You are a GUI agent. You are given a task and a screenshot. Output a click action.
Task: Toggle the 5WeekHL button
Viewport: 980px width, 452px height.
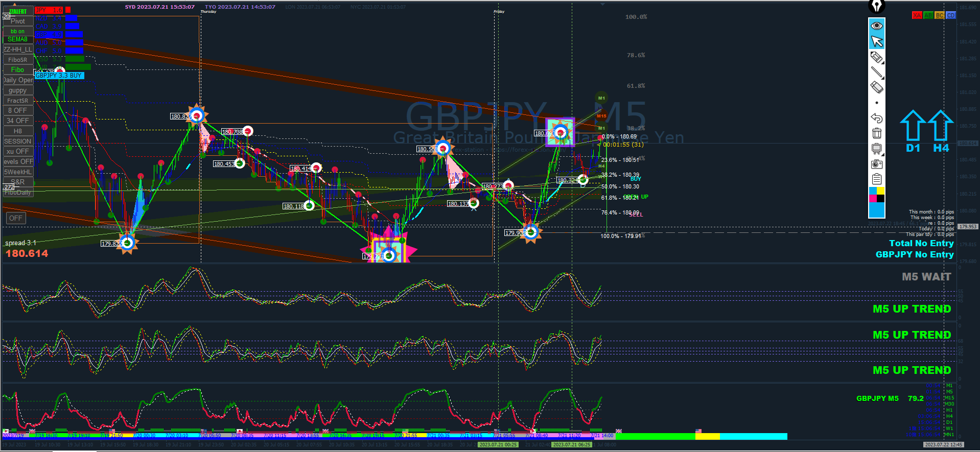18,172
